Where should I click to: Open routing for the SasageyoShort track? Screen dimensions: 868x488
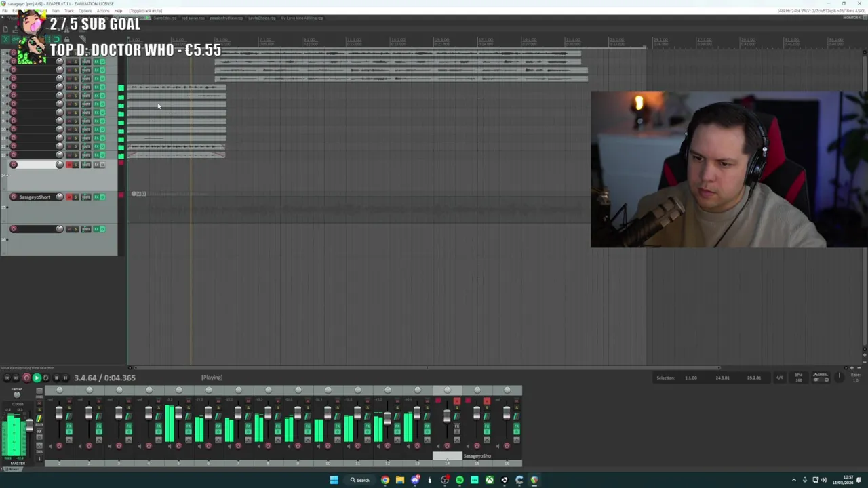click(x=86, y=197)
